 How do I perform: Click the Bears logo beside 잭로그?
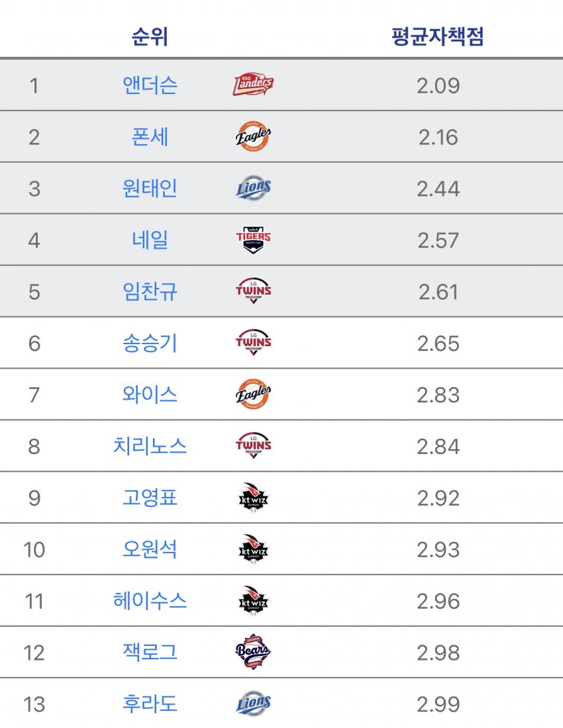tap(253, 652)
